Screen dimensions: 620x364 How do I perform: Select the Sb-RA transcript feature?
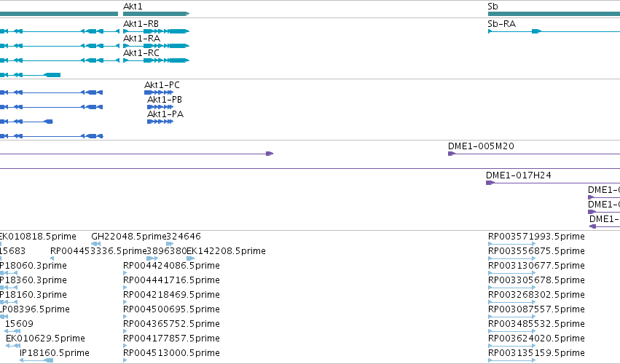(554, 31)
